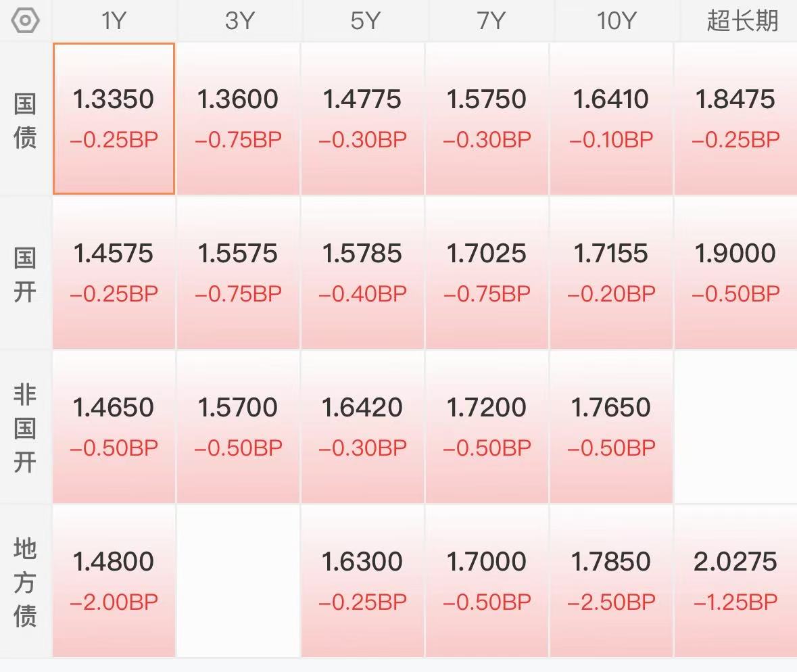This screenshot has width=797, height=672.
Task: Click the 国债 row label
Action: [x=25, y=120]
